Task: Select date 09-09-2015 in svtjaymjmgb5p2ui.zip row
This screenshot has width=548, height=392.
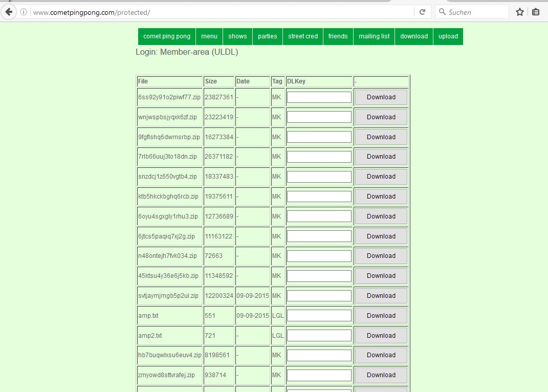Action: pos(253,296)
